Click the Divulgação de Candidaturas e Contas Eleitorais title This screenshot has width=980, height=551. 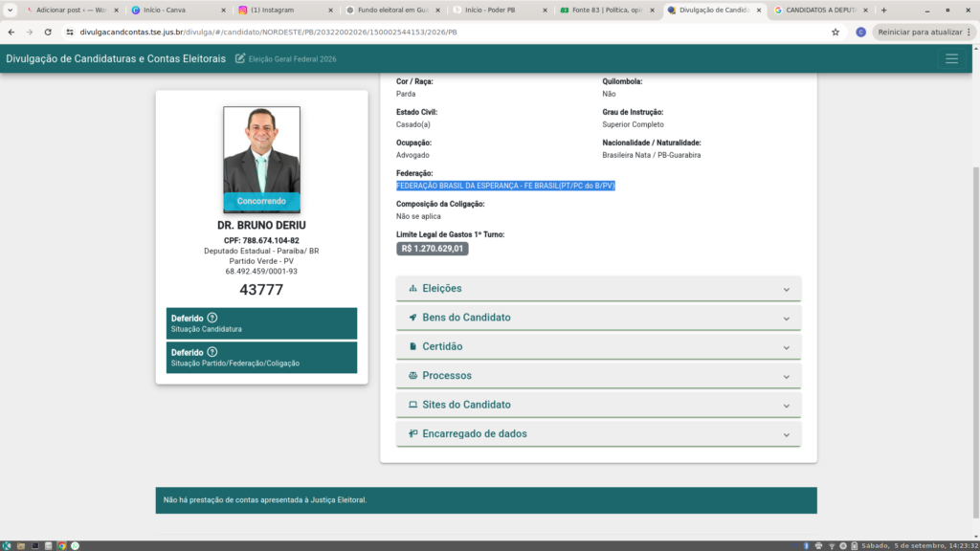(116, 58)
